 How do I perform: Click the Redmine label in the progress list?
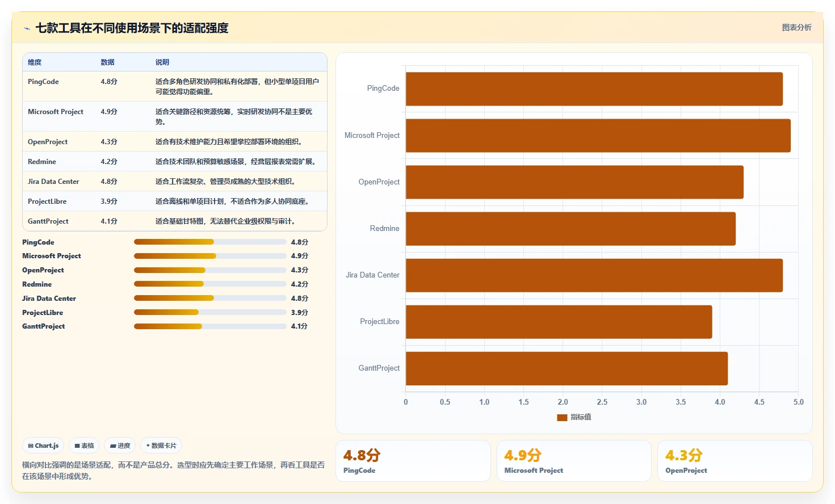point(37,284)
